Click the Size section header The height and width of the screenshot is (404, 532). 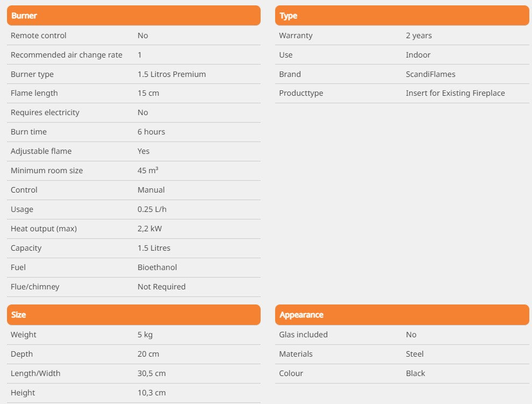tap(19, 315)
